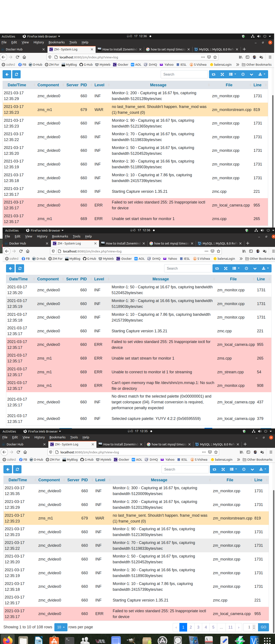Select the 'Monitor-1: 300 - Capturing' log message
The height and width of the screenshot is (644, 275).
[155, 491]
